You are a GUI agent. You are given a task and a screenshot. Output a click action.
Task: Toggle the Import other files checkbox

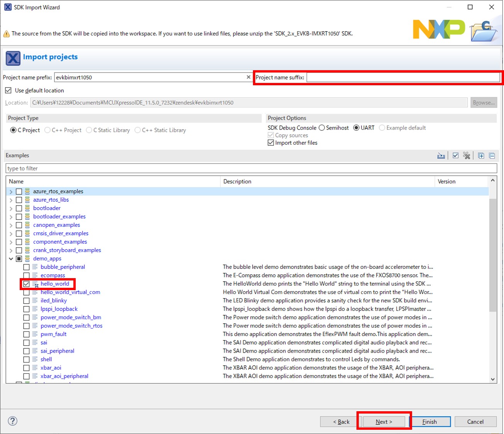pos(271,143)
